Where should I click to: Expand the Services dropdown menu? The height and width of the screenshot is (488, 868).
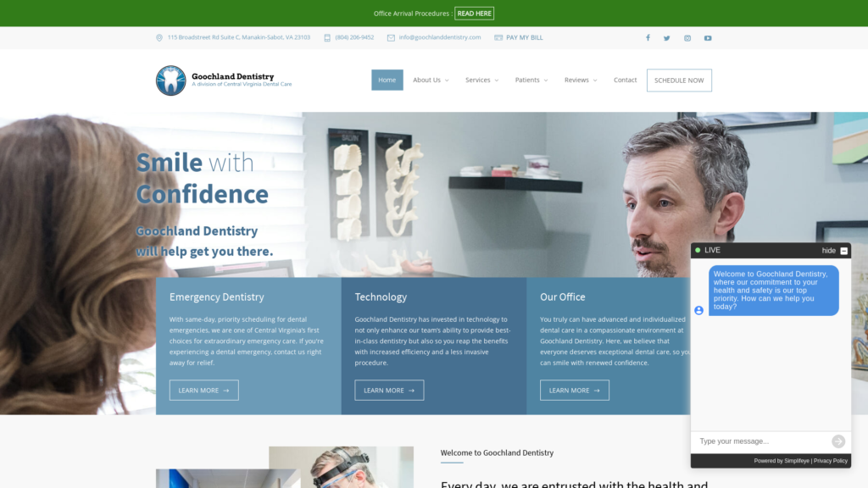pyautogui.click(x=481, y=80)
